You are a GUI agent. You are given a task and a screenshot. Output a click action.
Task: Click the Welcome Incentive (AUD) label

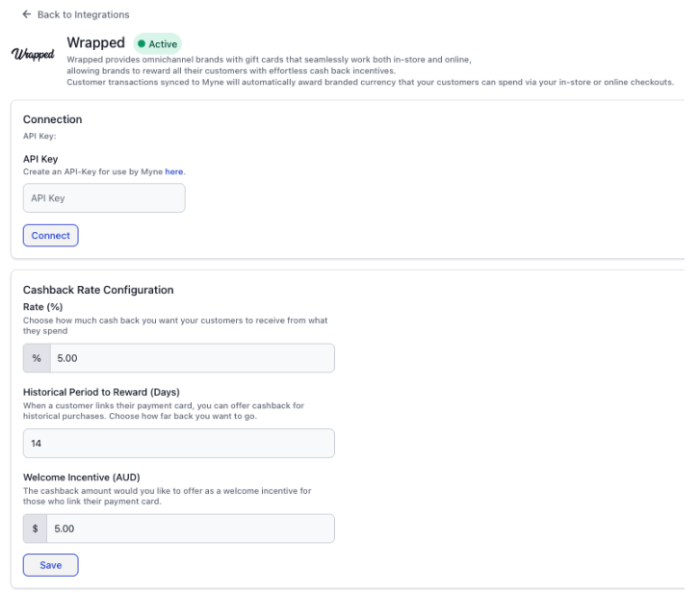tap(82, 477)
